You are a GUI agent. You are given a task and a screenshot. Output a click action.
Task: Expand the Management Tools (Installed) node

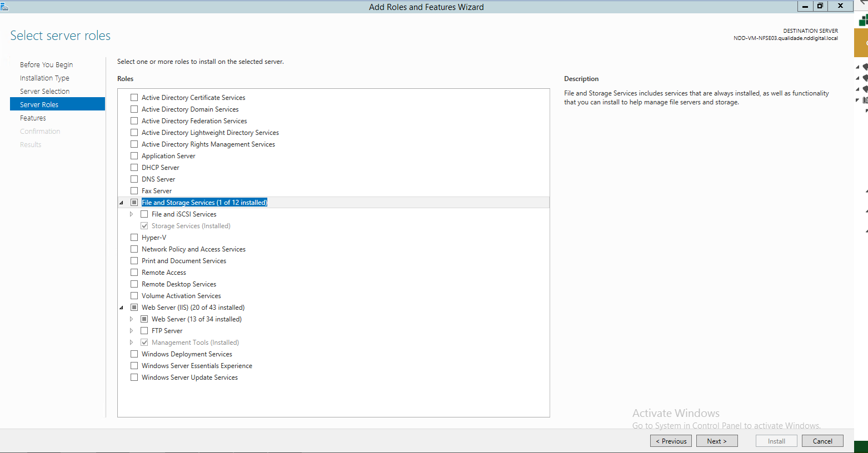click(131, 342)
